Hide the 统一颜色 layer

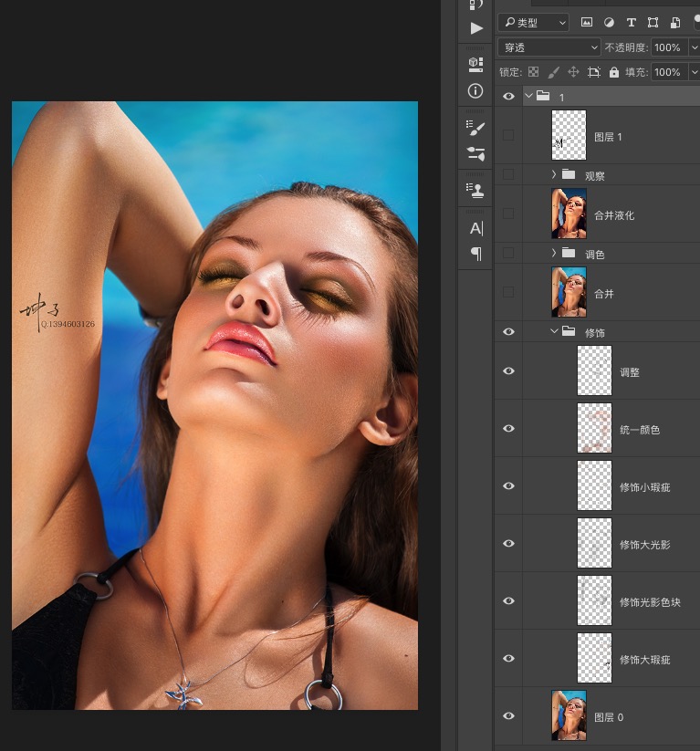508,429
